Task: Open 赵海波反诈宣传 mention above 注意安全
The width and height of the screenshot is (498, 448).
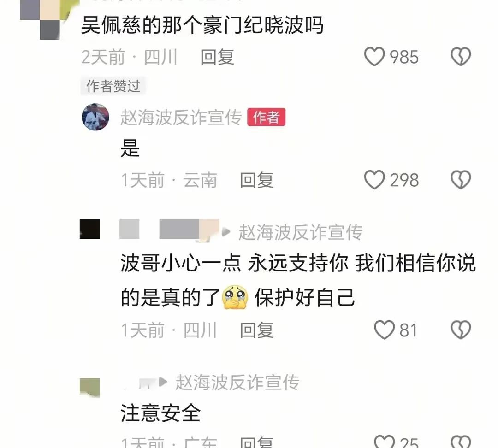Action: tap(237, 382)
